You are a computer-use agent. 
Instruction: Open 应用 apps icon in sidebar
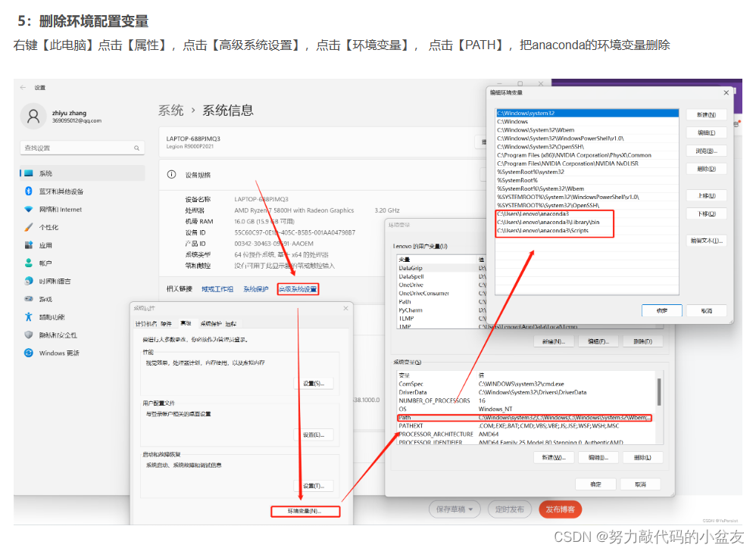click(x=29, y=245)
